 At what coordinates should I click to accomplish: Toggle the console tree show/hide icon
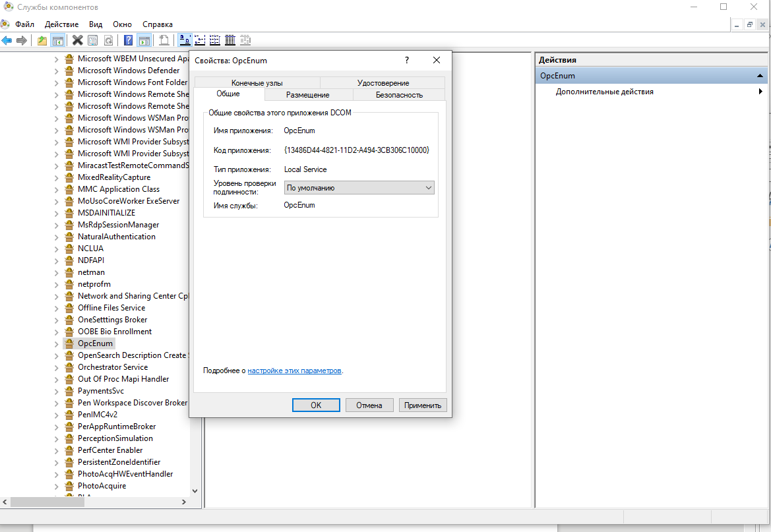pos(58,40)
